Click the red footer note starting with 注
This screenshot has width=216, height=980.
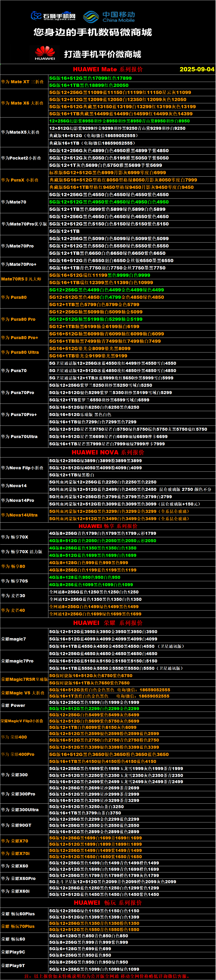pyautogui.click(x=108, y=976)
